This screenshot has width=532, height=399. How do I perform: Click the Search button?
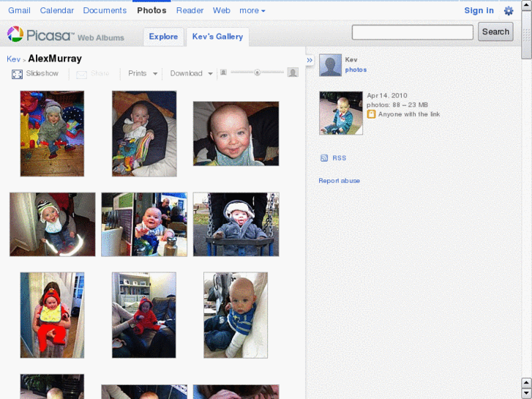pos(495,31)
